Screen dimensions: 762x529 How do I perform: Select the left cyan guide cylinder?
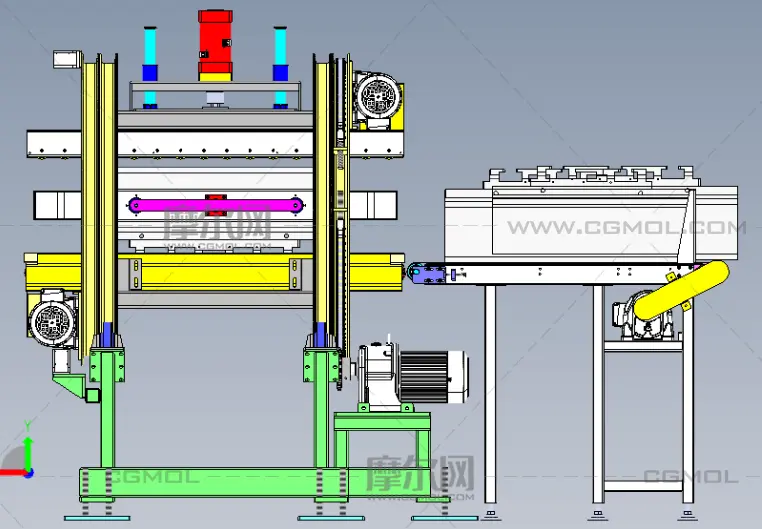[150, 62]
